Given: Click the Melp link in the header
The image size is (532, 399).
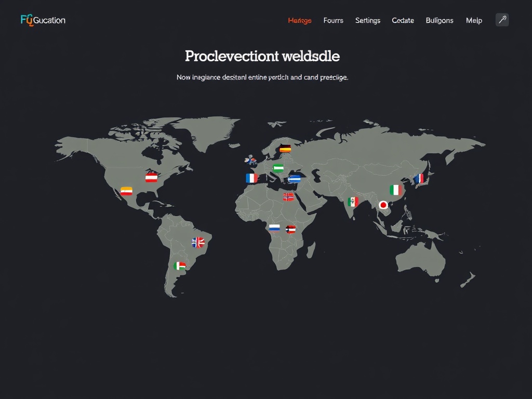Looking at the screenshot, I should tap(474, 21).
